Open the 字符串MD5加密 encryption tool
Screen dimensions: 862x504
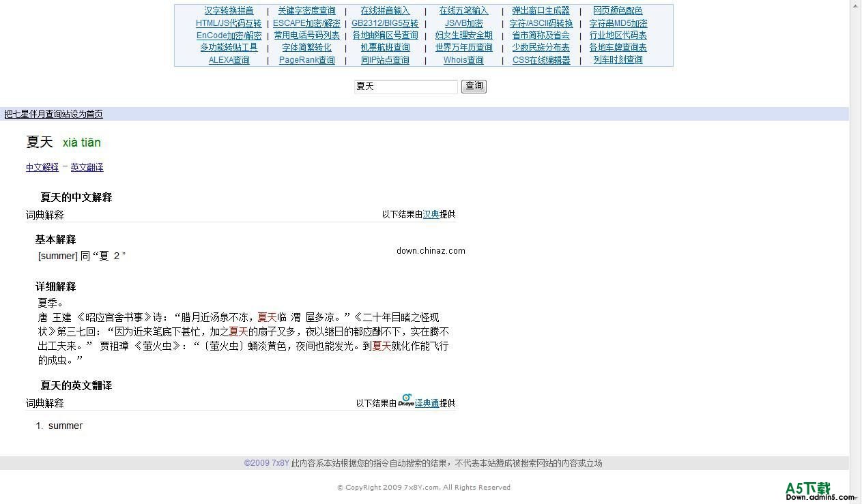pos(618,23)
